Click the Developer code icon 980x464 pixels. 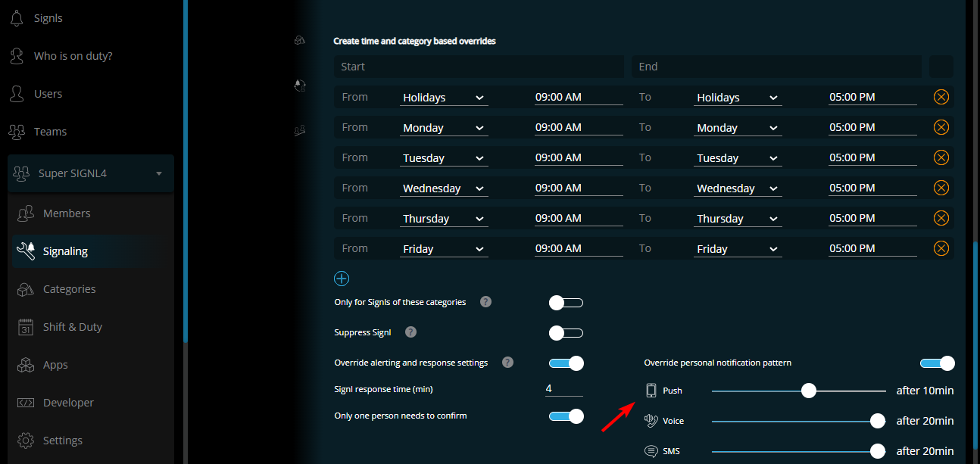tap(26, 403)
